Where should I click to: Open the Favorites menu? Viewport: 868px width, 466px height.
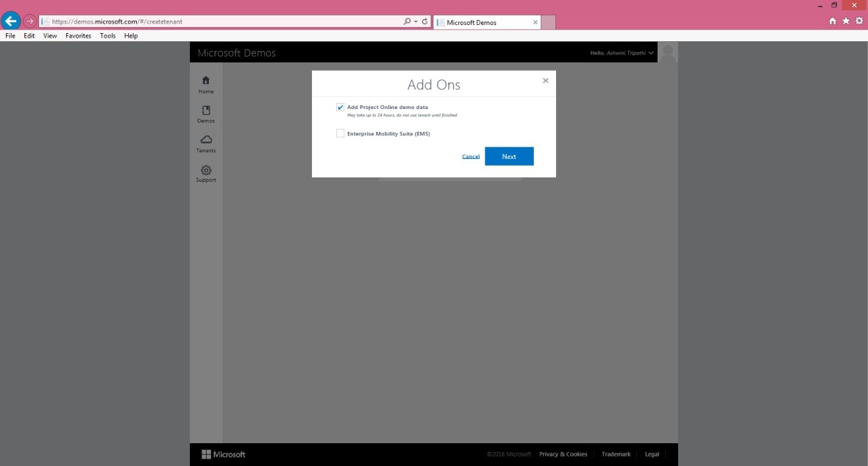tap(78, 35)
